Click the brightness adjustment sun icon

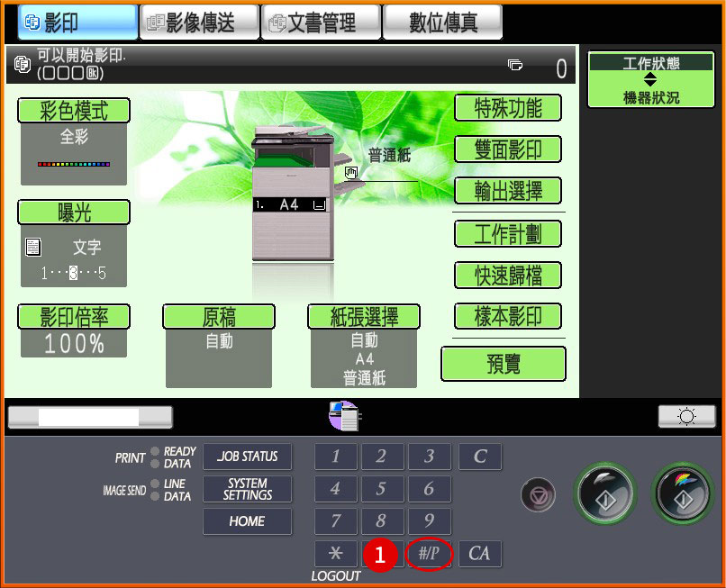pos(686,416)
